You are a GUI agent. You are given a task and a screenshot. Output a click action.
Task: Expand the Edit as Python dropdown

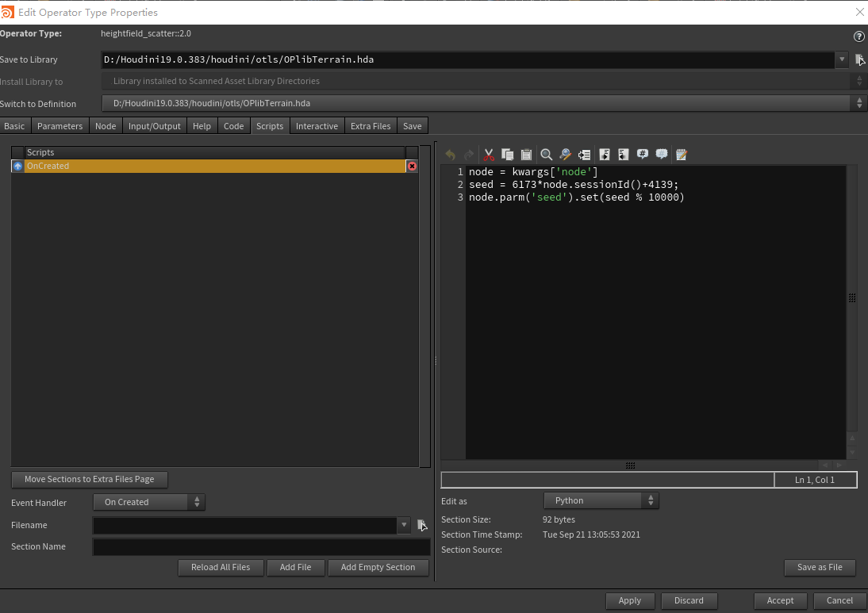coord(601,500)
